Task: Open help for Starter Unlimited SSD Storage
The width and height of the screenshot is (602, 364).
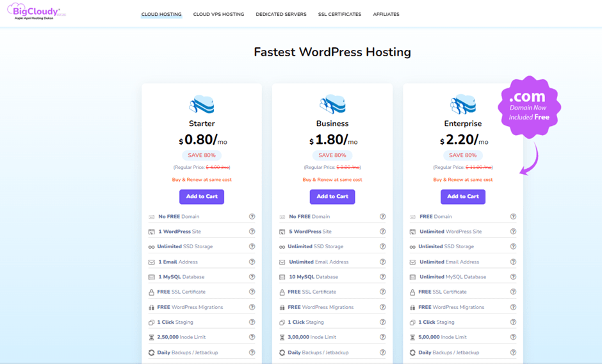Action: [252, 246]
